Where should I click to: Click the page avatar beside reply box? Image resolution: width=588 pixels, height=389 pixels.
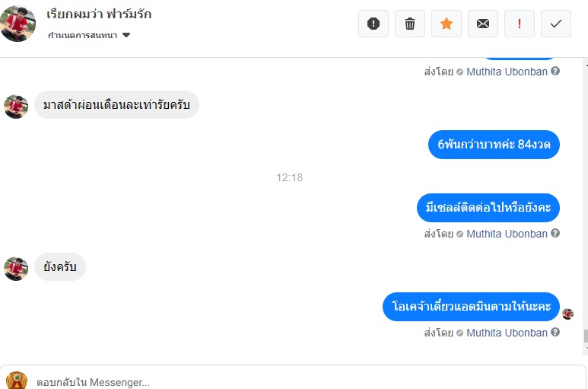[17, 381]
